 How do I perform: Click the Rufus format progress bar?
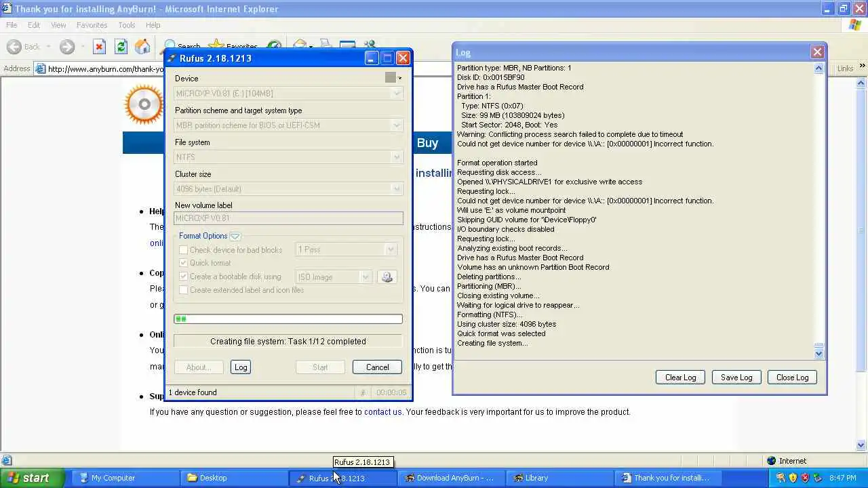(288, 319)
